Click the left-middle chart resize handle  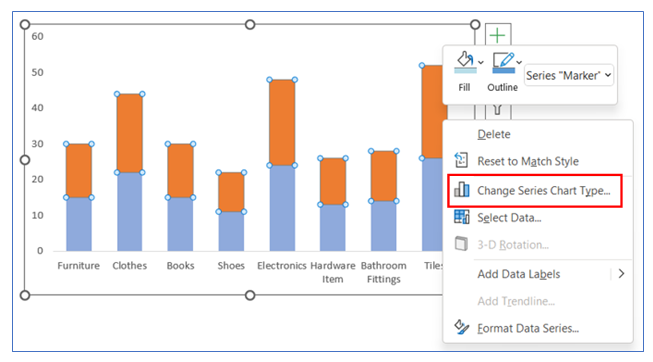point(25,160)
